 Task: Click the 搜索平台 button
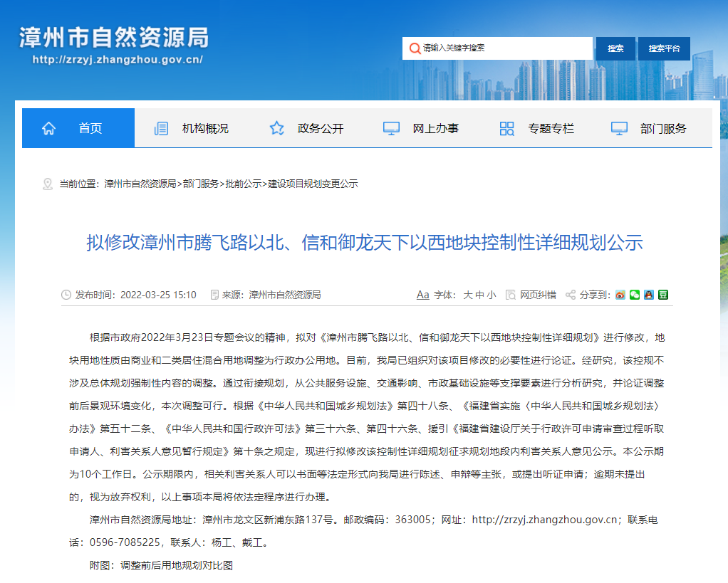[x=663, y=48]
